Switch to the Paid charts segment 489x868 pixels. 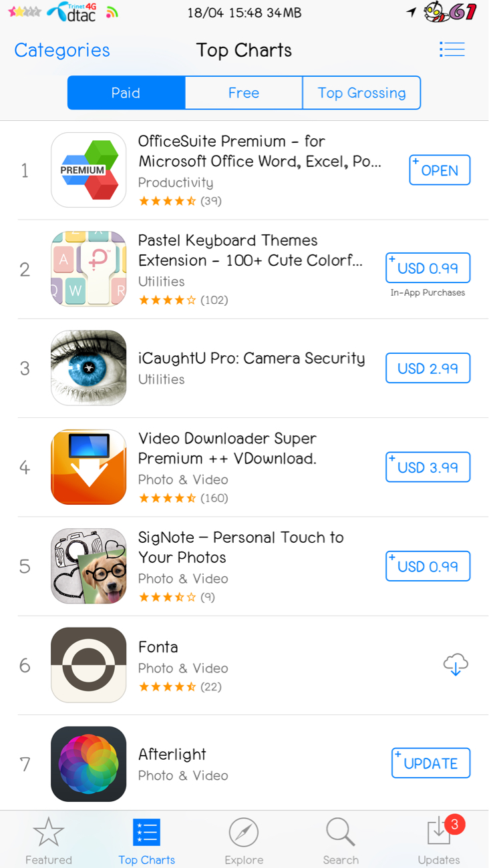pyautogui.click(x=126, y=93)
